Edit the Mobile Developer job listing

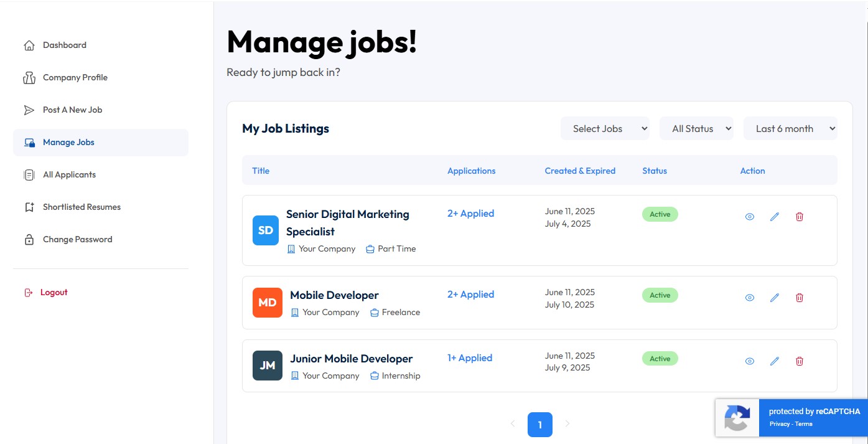pyautogui.click(x=775, y=298)
